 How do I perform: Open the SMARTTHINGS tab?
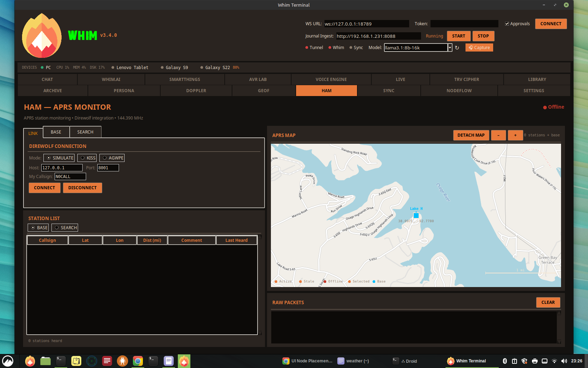click(x=185, y=80)
